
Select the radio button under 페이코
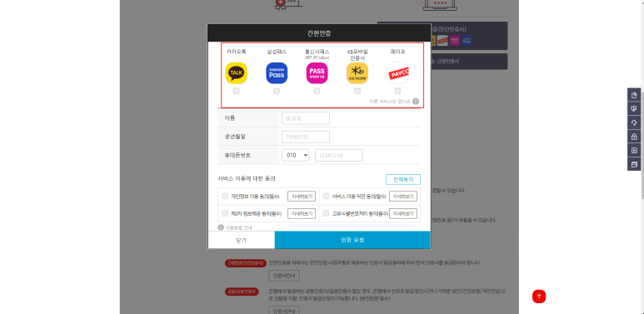tap(397, 91)
